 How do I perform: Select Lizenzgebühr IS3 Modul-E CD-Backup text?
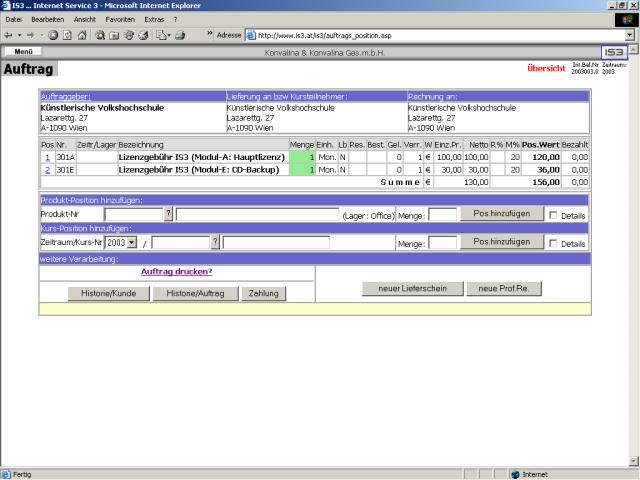tap(199, 170)
